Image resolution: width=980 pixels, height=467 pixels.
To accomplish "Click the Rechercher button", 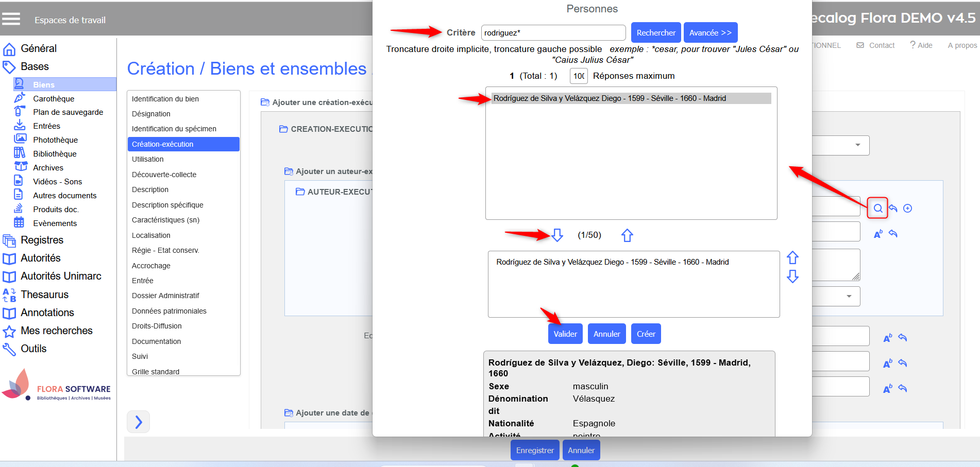I will point(656,32).
